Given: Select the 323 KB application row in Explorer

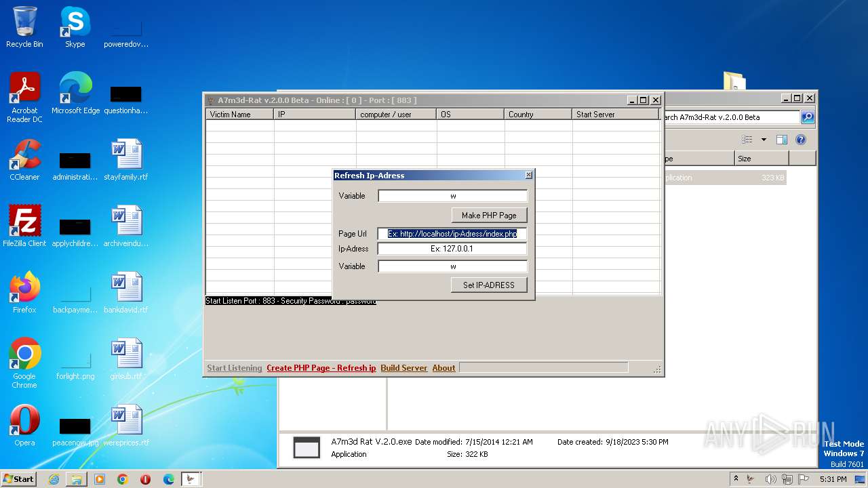Looking at the screenshot, I should tap(725, 178).
